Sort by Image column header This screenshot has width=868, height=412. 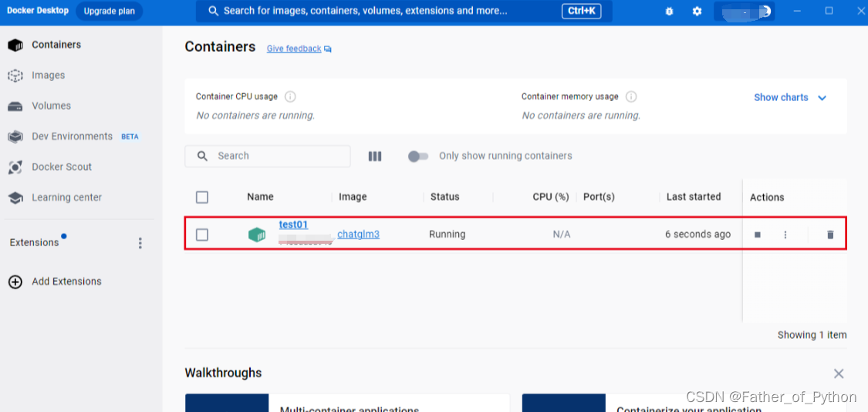coord(353,198)
